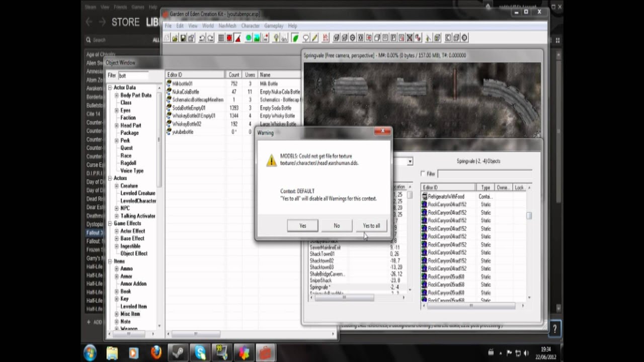644x362 pixels.
Task: Click the Steam back arrow
Action: pyautogui.click(x=89, y=22)
